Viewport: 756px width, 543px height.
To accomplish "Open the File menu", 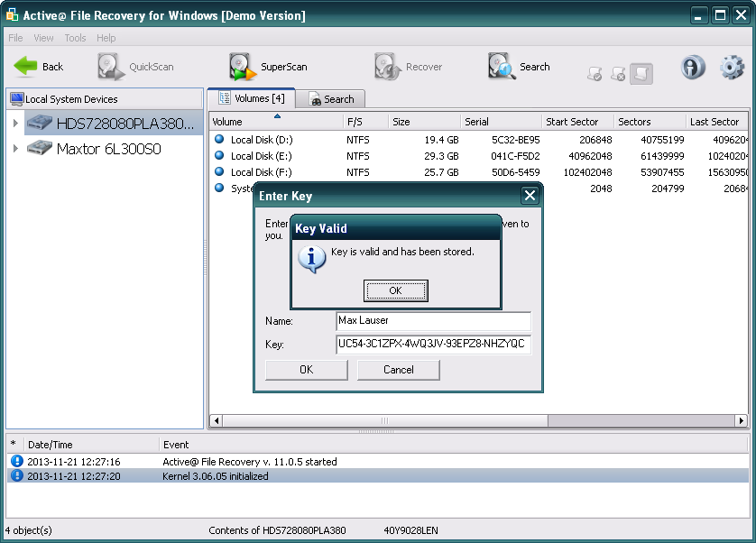I will 14,38.
